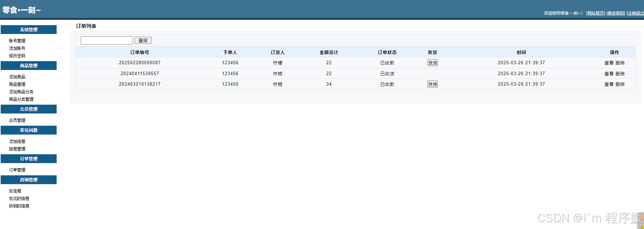Screen dimensions: 644x229
Task: Toggle the 会员管理 section header
Action: click(x=28, y=109)
